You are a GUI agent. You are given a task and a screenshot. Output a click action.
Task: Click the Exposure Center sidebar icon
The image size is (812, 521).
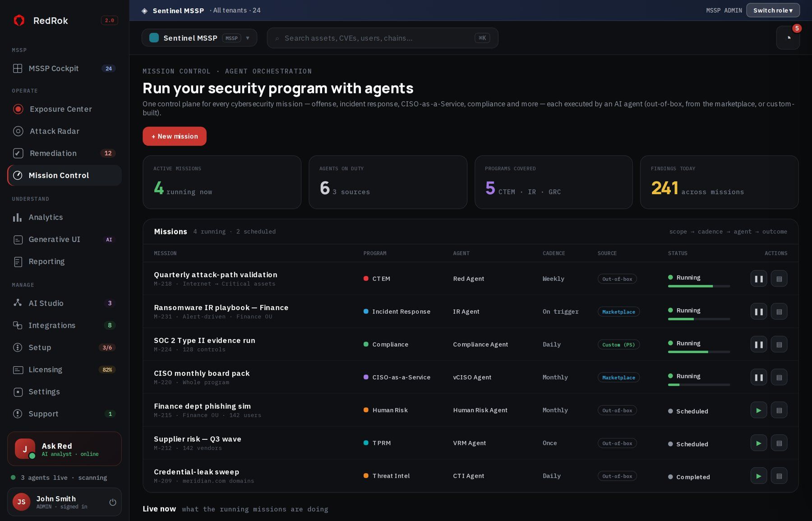click(18, 109)
